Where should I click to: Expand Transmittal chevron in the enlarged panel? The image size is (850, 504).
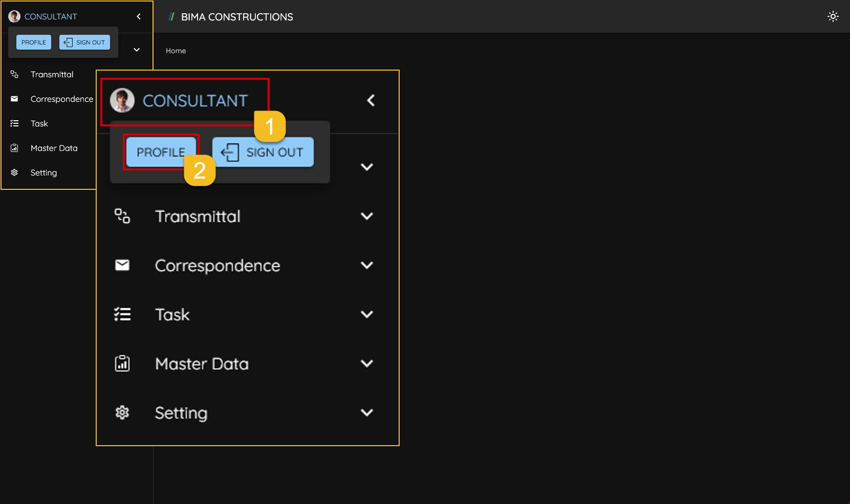[366, 216]
